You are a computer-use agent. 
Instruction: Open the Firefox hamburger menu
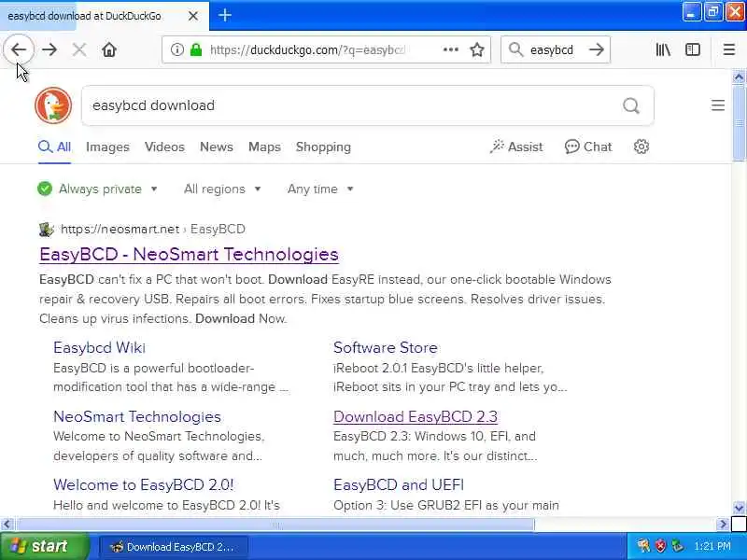(729, 49)
